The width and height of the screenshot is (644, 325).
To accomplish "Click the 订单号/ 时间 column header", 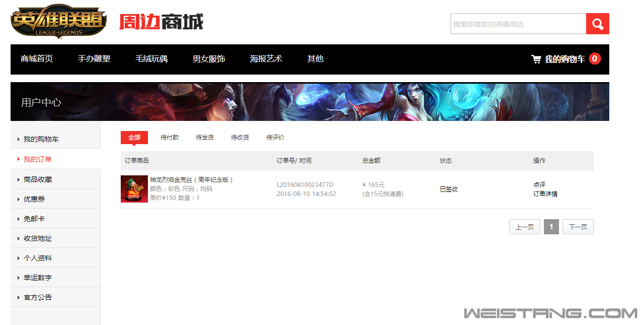I will 294,161.
